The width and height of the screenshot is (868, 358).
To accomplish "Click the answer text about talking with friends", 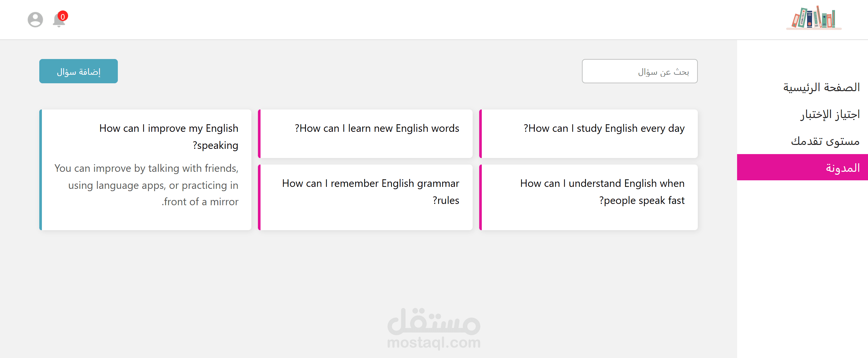I will pyautogui.click(x=146, y=185).
